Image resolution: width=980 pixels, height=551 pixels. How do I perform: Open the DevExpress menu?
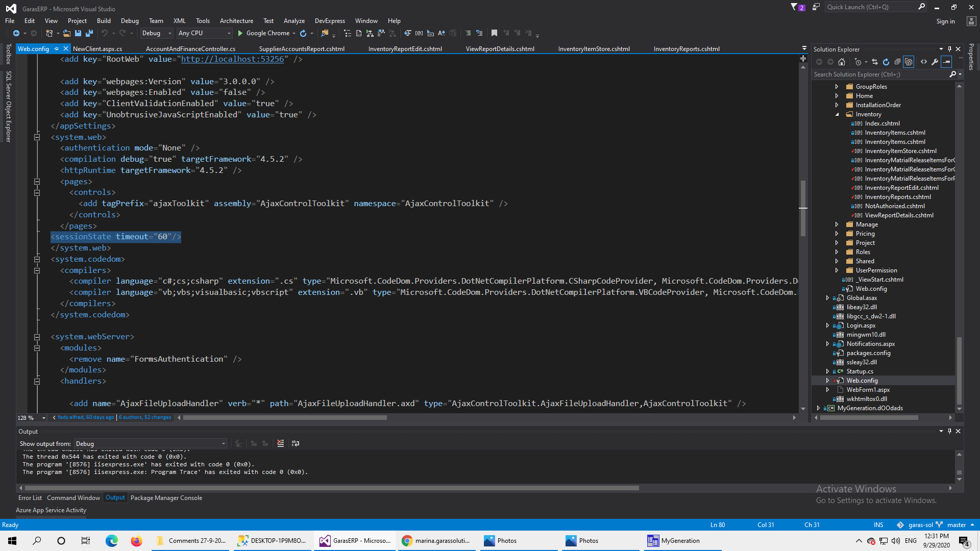(x=329, y=21)
